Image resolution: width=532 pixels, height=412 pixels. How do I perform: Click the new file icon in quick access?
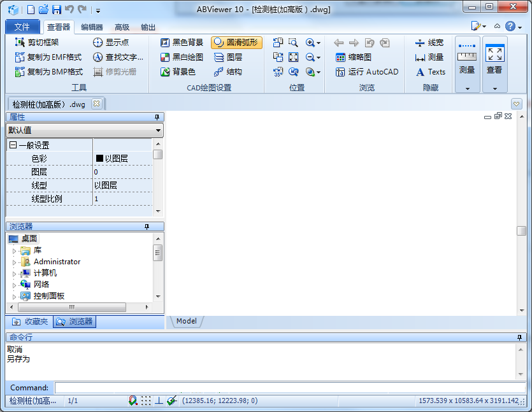(31, 10)
